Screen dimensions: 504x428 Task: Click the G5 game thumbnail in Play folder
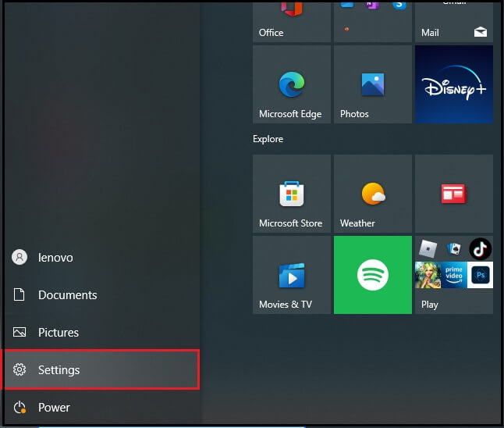pos(428,275)
